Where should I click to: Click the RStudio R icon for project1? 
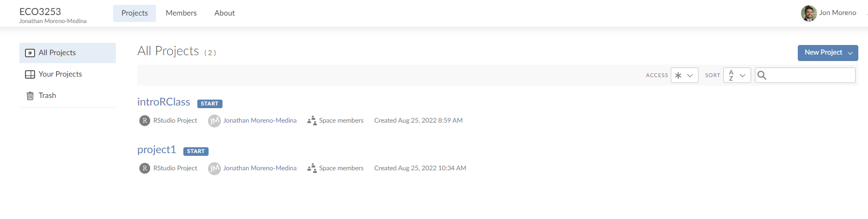click(145, 168)
